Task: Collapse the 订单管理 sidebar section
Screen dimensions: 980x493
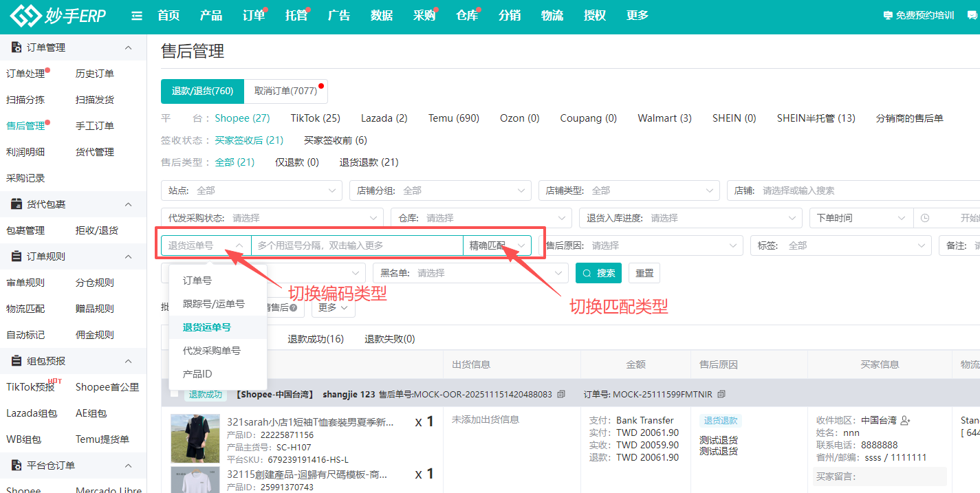Action: 128,47
